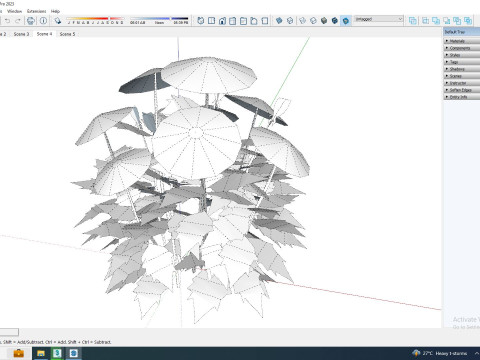Expand the Shadows panel

462,69
